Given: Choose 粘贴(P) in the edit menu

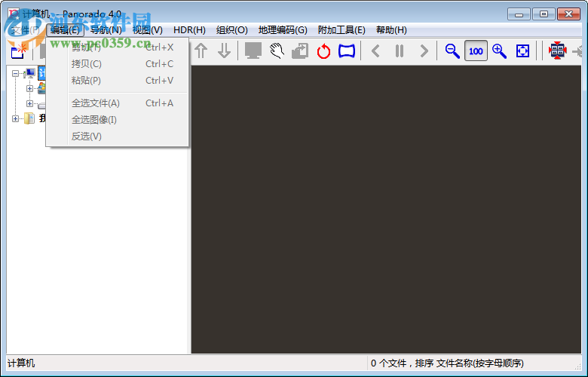Looking at the screenshot, I should point(118,80).
